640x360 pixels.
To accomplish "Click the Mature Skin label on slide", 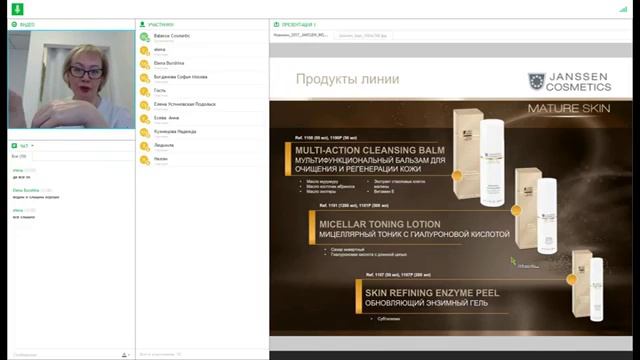I will coord(569,109).
